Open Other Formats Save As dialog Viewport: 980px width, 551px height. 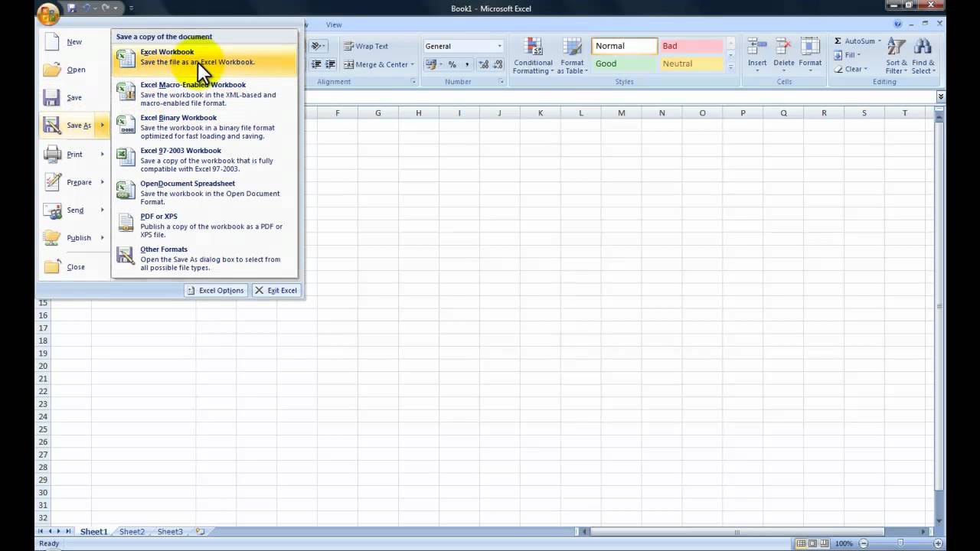point(204,258)
